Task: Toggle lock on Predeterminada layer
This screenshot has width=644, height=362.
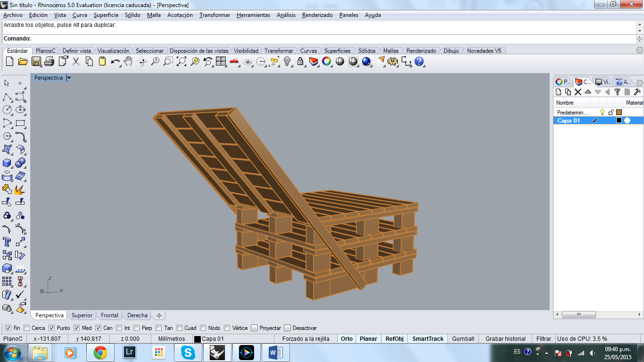Action: pyautogui.click(x=611, y=112)
